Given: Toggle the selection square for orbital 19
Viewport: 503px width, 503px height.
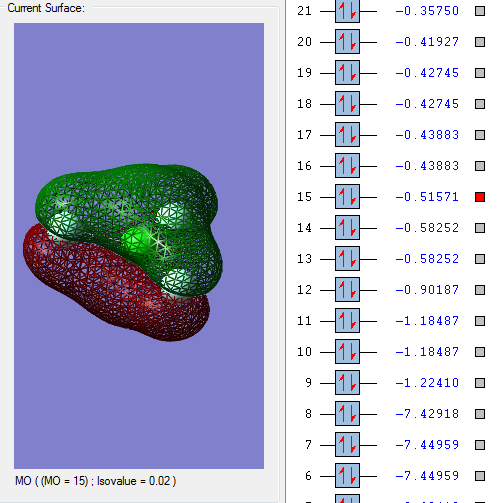Looking at the screenshot, I should (x=480, y=73).
